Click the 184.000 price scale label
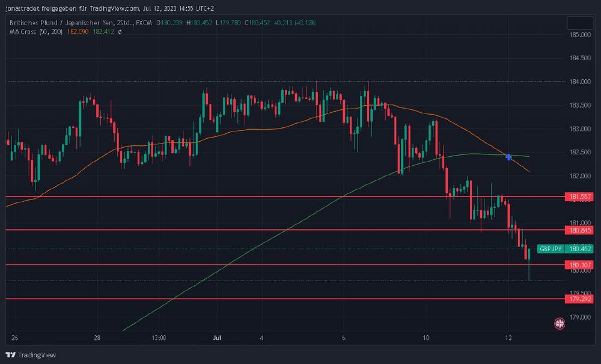The height and width of the screenshot is (364, 601). (x=580, y=82)
